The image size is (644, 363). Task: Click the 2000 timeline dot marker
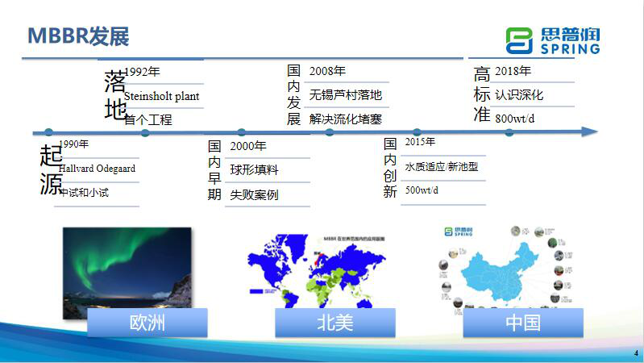(241, 132)
